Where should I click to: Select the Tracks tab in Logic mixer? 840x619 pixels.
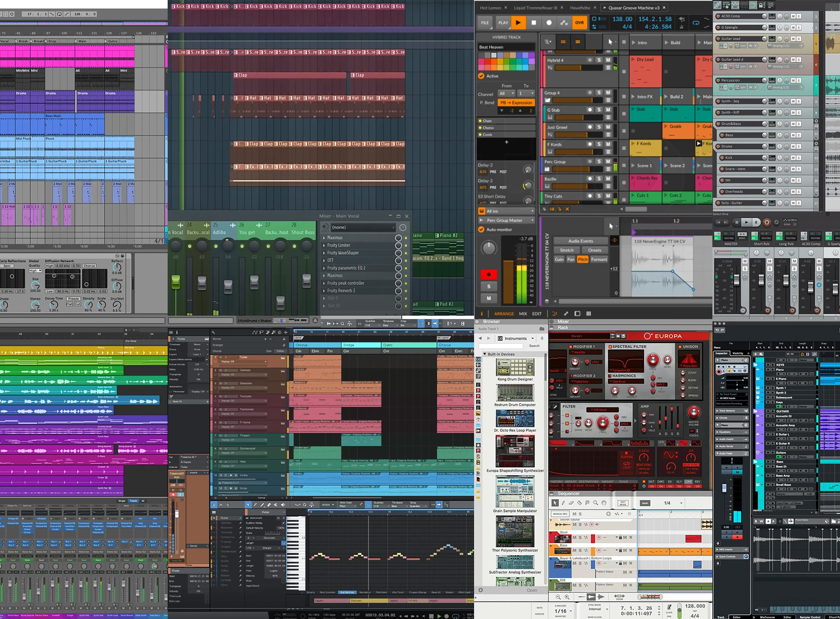tap(134, 501)
